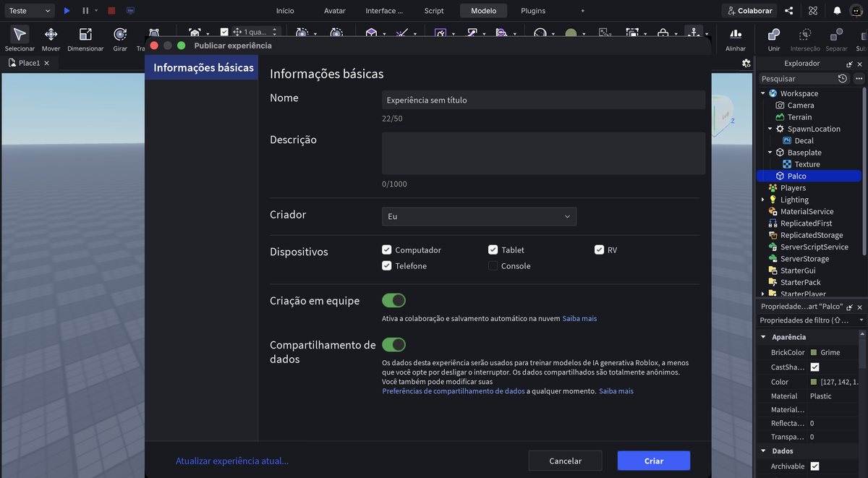
Task: Click Atualizar experiência atual link
Action: tap(232, 461)
